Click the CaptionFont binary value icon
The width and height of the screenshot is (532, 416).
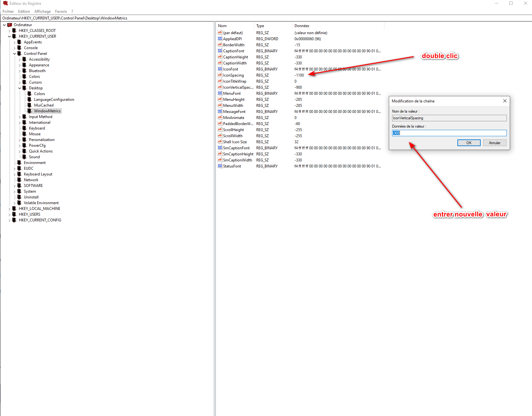coord(220,51)
